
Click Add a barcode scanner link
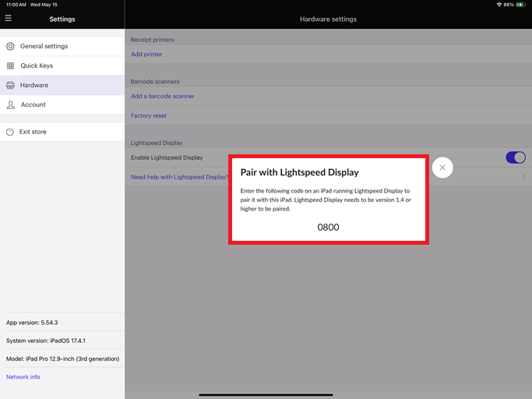click(x=163, y=96)
